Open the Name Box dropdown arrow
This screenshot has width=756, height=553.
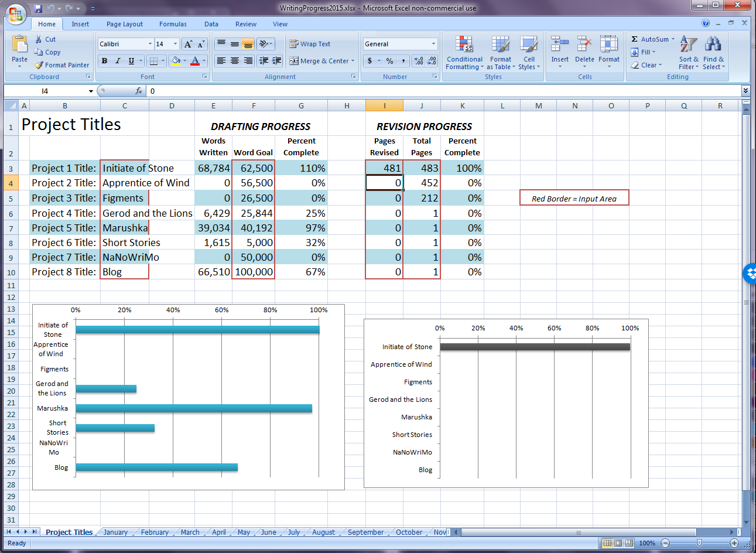91,91
